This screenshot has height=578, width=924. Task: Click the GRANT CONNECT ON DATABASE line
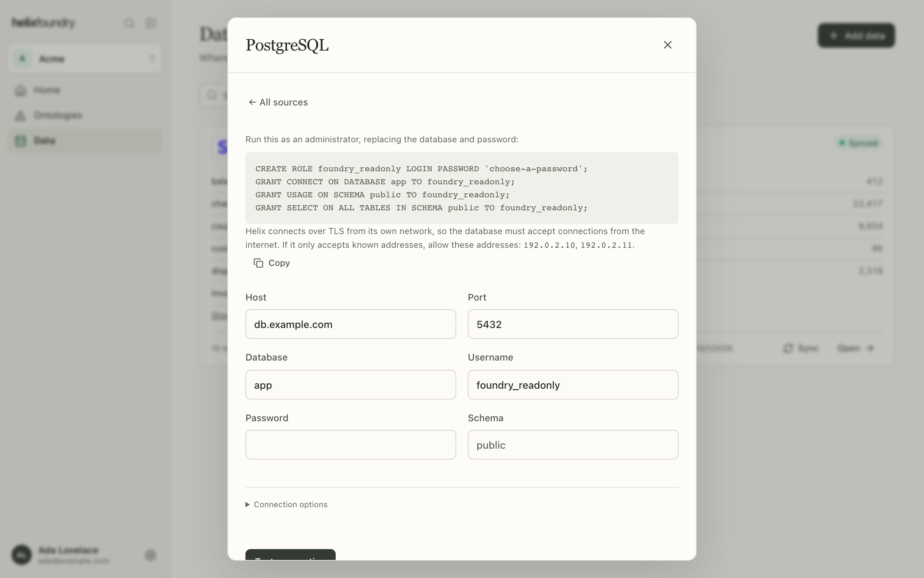click(385, 182)
